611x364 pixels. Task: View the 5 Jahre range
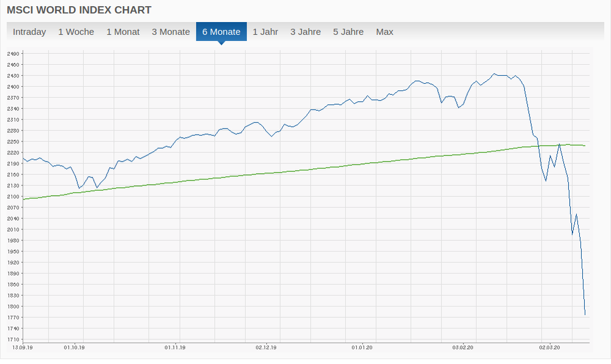(x=348, y=32)
